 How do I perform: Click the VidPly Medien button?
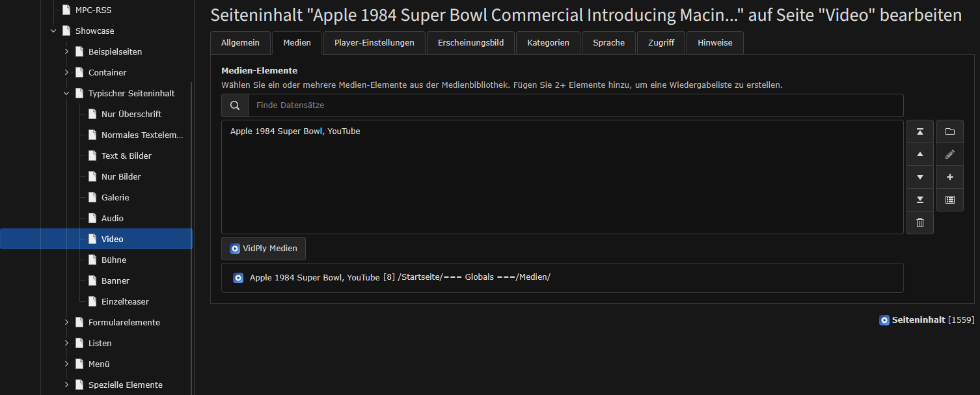(x=264, y=249)
